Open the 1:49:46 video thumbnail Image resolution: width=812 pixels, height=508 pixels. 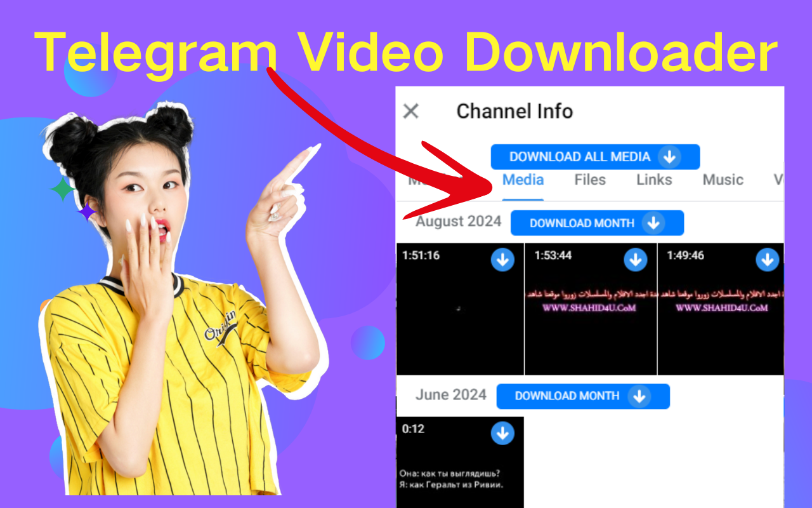[x=721, y=309]
